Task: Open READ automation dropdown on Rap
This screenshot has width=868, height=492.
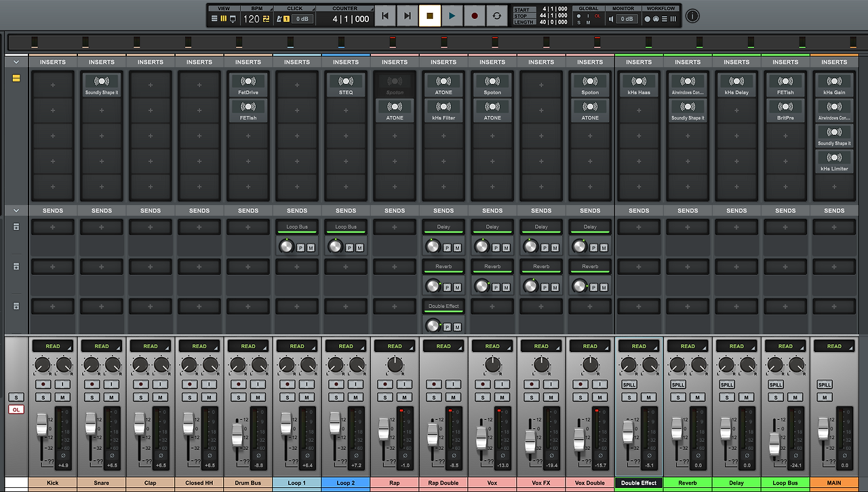Action: tap(395, 346)
